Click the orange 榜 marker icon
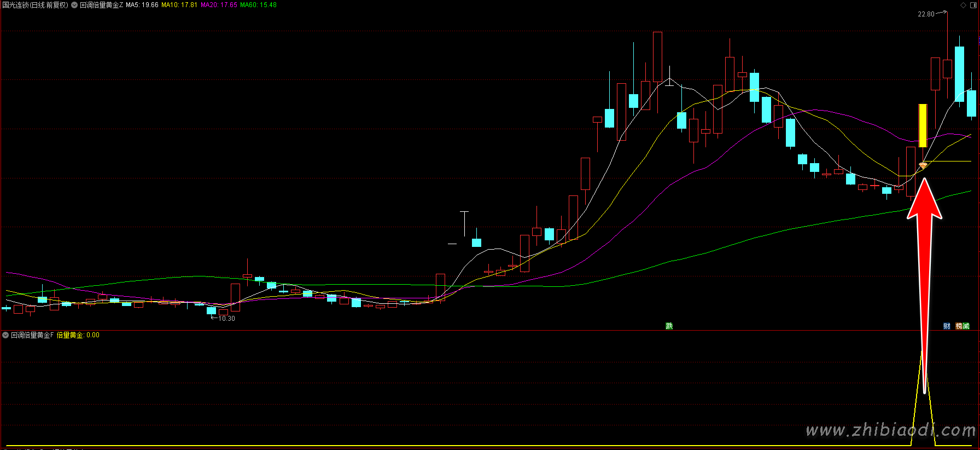This screenshot has height=450, width=980. click(959, 326)
